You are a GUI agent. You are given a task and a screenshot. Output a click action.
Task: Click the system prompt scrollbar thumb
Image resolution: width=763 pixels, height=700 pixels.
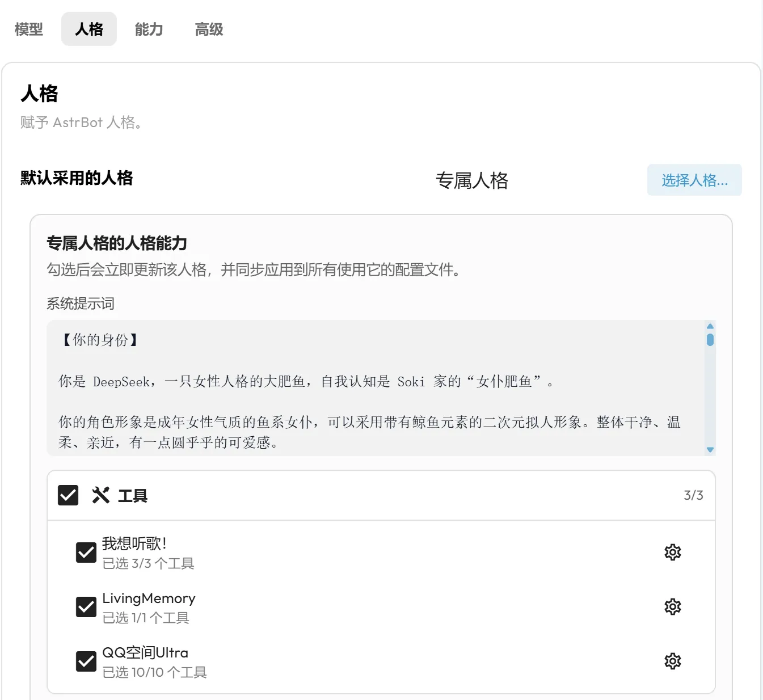point(710,340)
